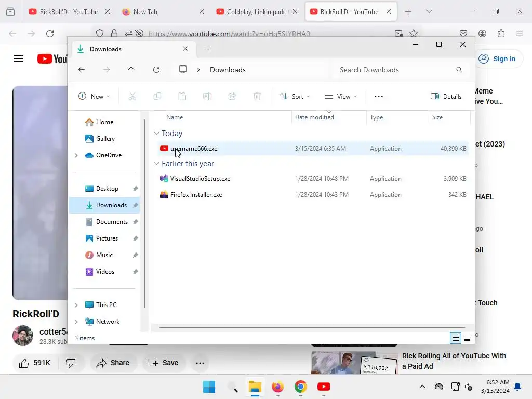Click Sign in on YouTube

[499, 59]
